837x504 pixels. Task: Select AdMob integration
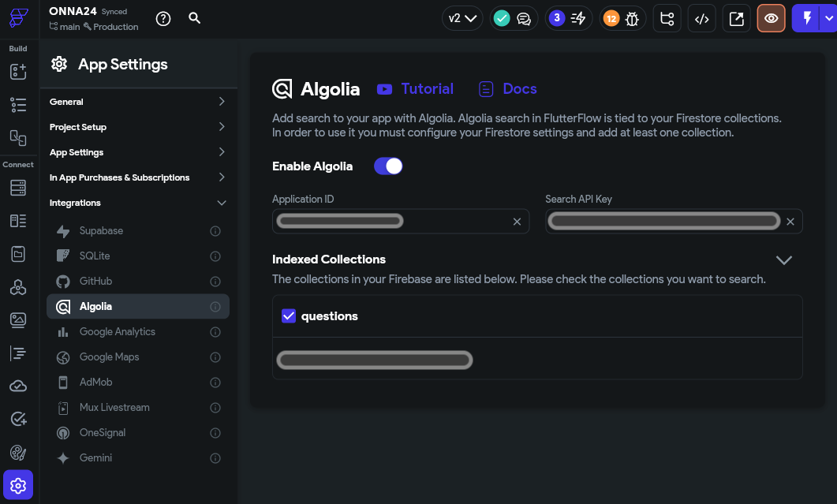click(x=138, y=382)
